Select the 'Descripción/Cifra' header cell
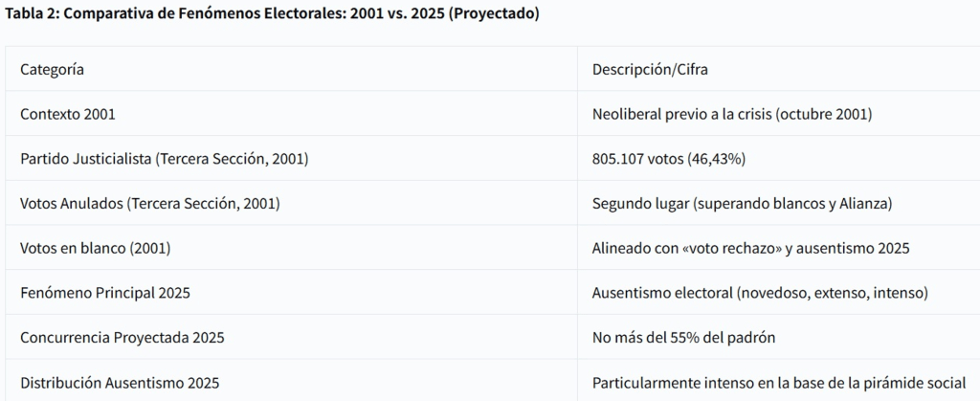The height and width of the screenshot is (401, 980). tap(779, 69)
